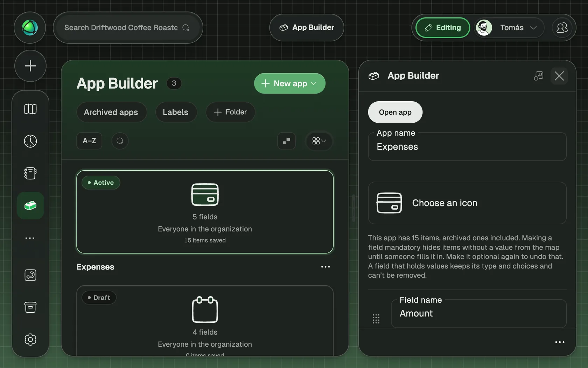
Task: Click Choose an icon
Action: (x=467, y=203)
